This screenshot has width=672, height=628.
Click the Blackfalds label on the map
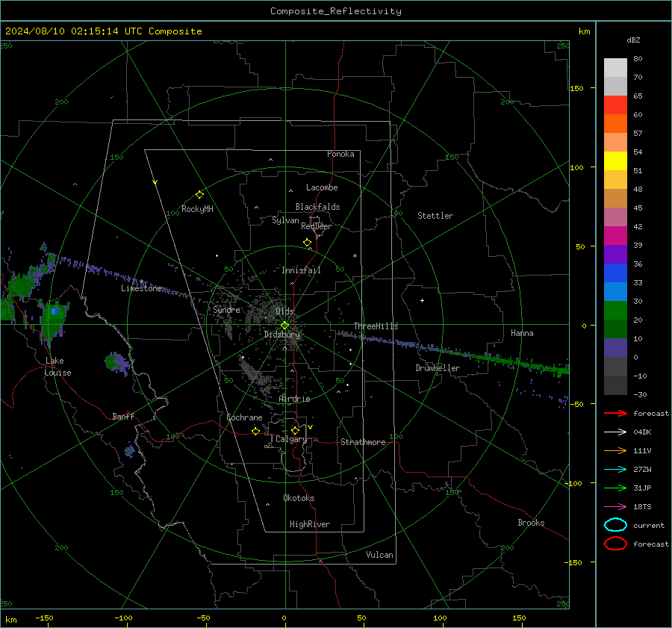click(317, 207)
